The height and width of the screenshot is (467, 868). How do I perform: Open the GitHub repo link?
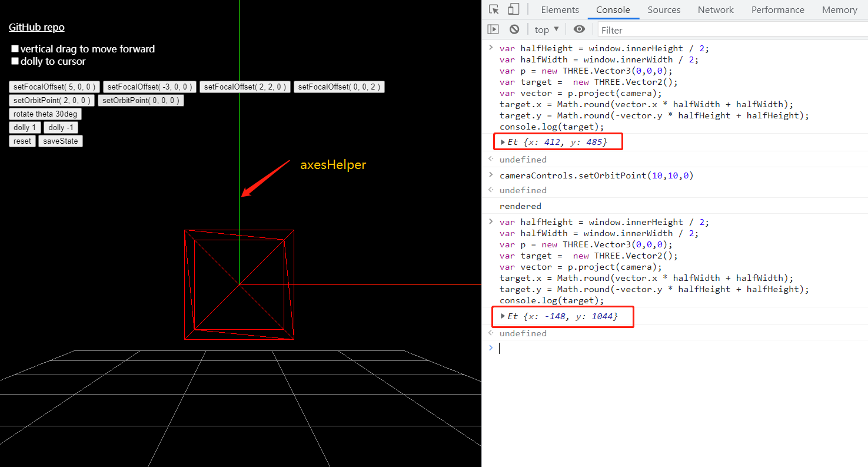tap(36, 27)
